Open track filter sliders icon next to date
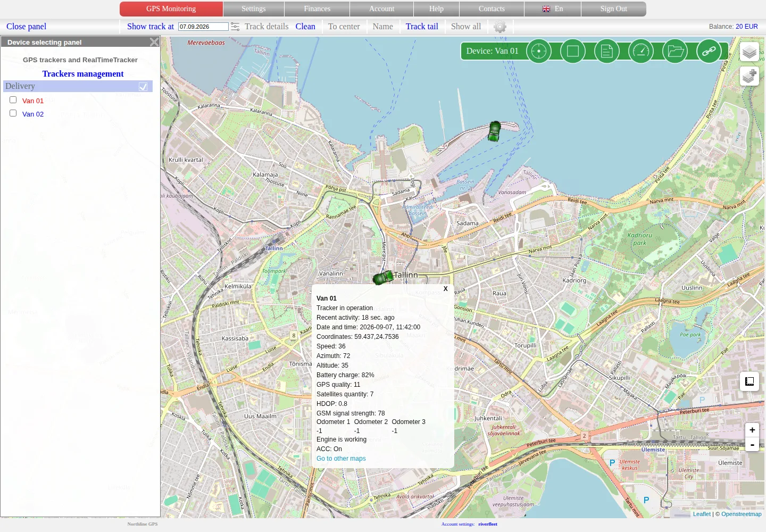The width and height of the screenshot is (766, 532). click(x=235, y=27)
